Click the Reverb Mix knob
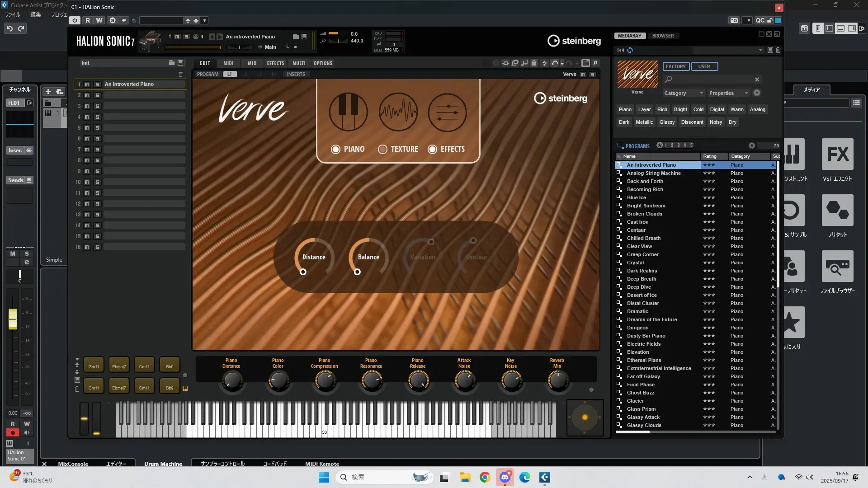Viewport: 868px width, 488px height. [557, 381]
